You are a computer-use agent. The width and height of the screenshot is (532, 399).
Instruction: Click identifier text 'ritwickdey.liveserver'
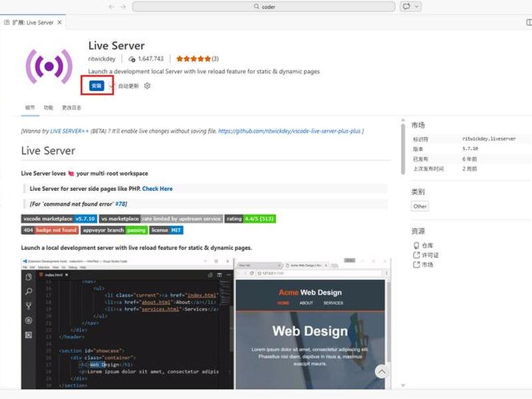point(489,139)
